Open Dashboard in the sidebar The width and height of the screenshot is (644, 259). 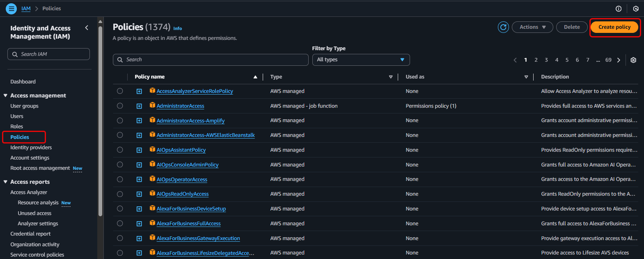(x=23, y=82)
